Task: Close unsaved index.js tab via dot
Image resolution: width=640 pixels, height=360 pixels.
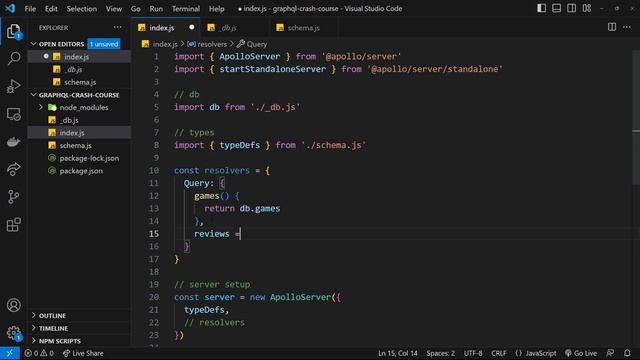Action: coord(191,27)
